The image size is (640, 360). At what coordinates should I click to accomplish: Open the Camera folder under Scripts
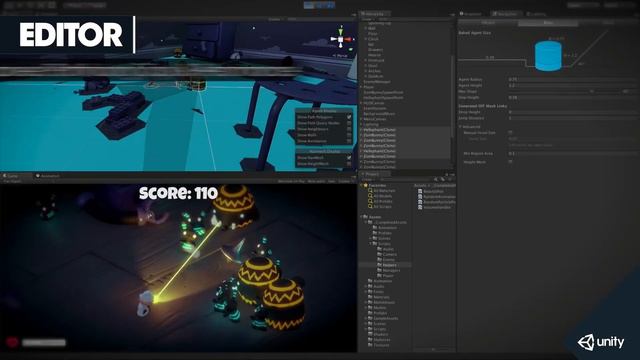[x=389, y=254]
